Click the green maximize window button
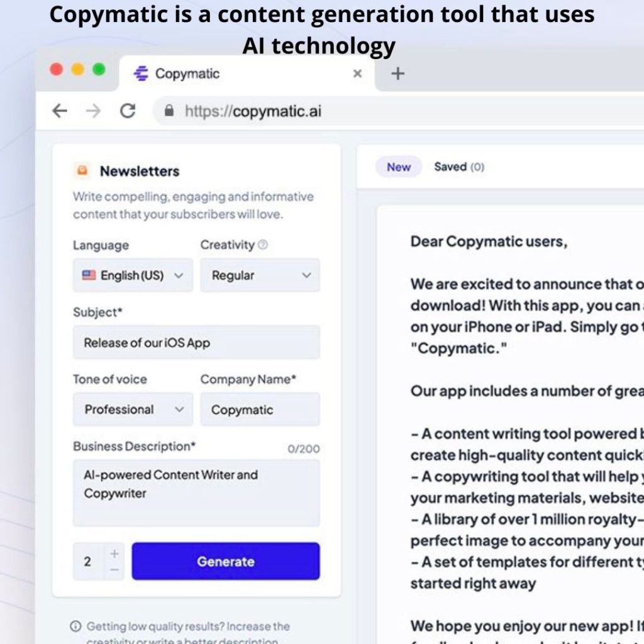The width and height of the screenshot is (644, 644). [x=99, y=69]
